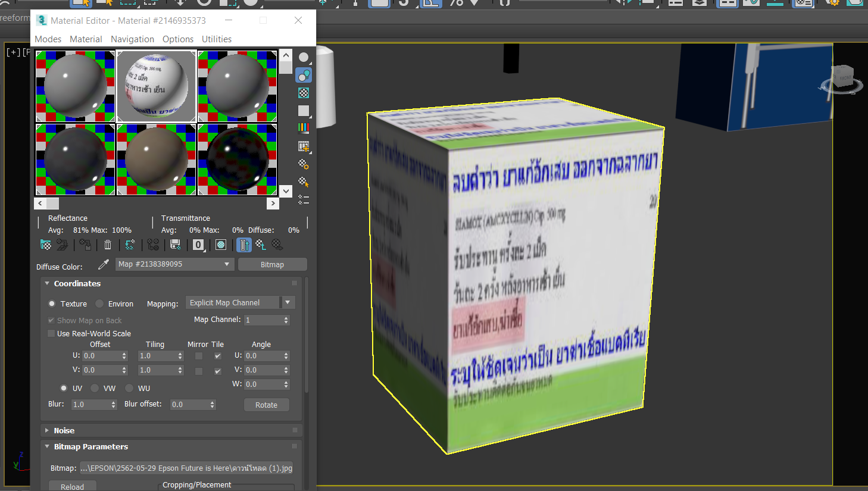The width and height of the screenshot is (868, 491).
Task: Click the Bitmap type button
Action: coord(272,264)
